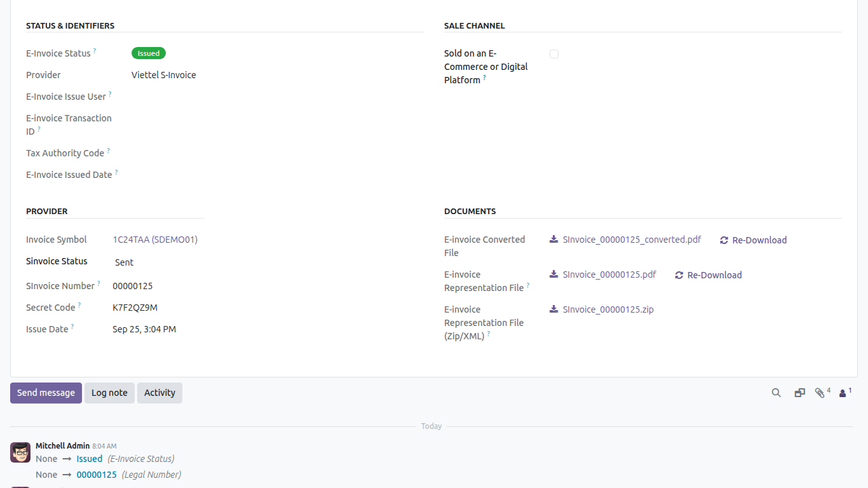Click the SInvoice Number value 00000125

click(x=133, y=286)
